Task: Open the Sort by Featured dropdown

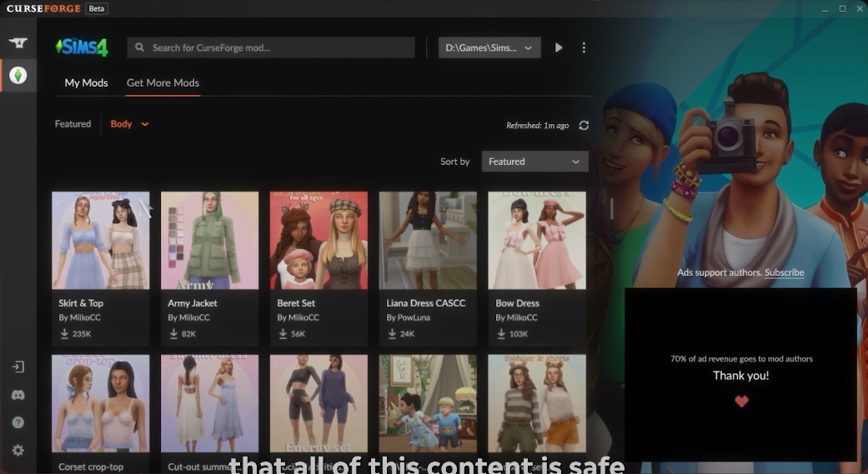Action: pos(534,162)
